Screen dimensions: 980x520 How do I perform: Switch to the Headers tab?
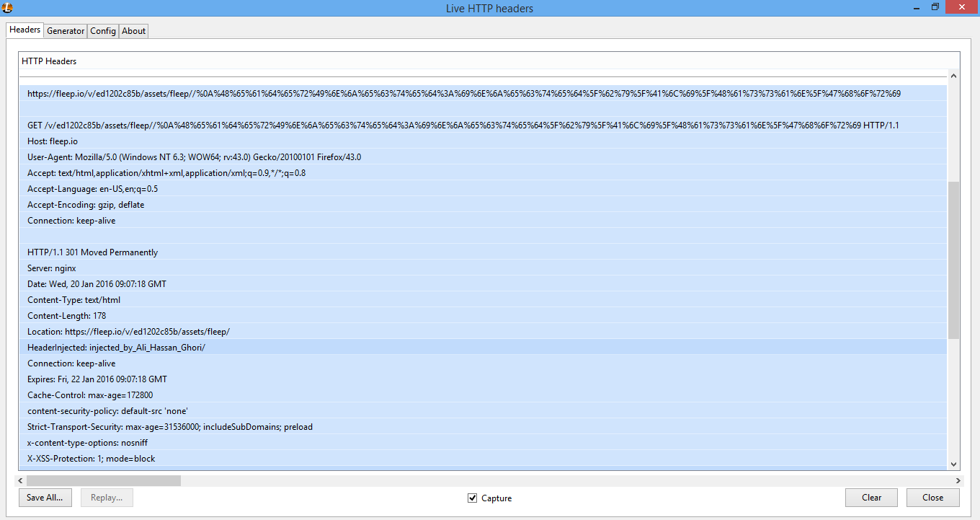coord(24,30)
